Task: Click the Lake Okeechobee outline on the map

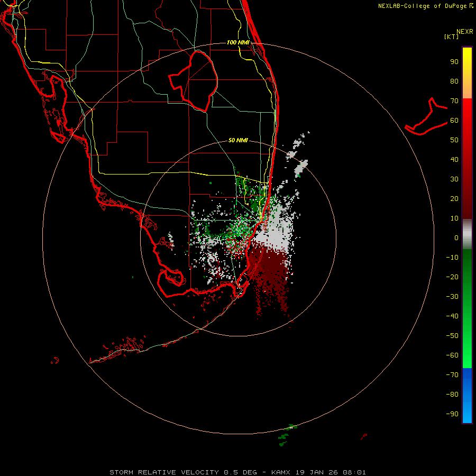Action: tap(193, 81)
